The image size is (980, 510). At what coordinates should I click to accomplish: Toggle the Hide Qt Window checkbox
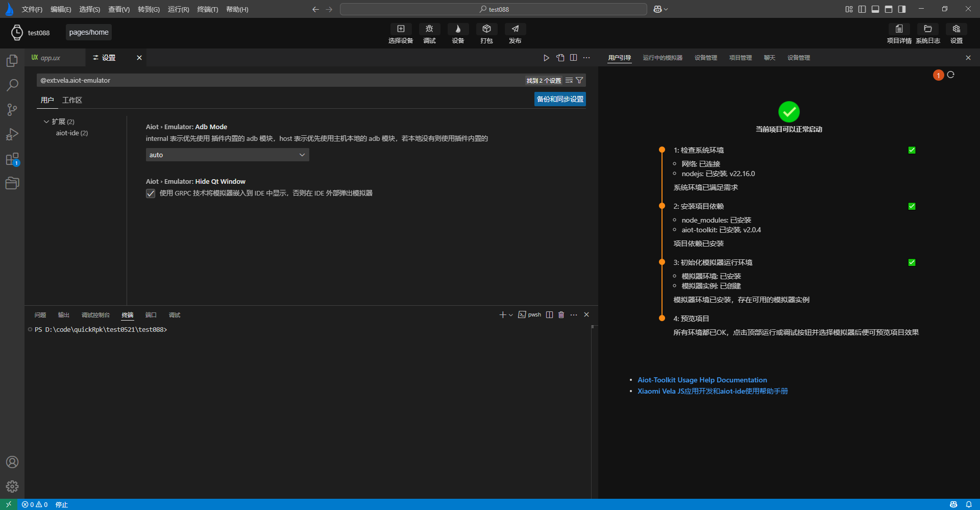(x=151, y=193)
